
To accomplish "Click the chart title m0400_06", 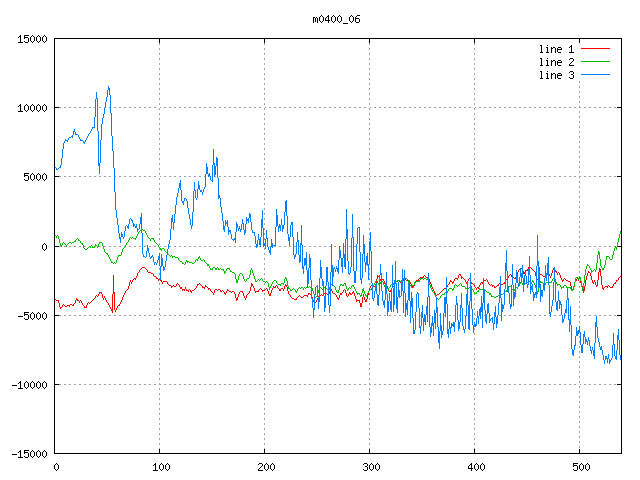I will pyautogui.click(x=335, y=19).
